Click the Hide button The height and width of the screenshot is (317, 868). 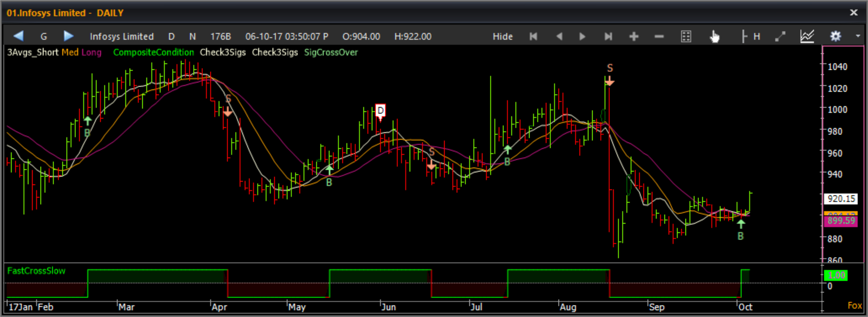503,36
